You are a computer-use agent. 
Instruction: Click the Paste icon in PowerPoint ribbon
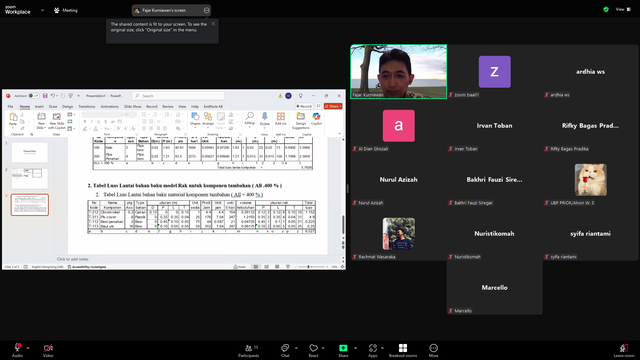click(13, 118)
